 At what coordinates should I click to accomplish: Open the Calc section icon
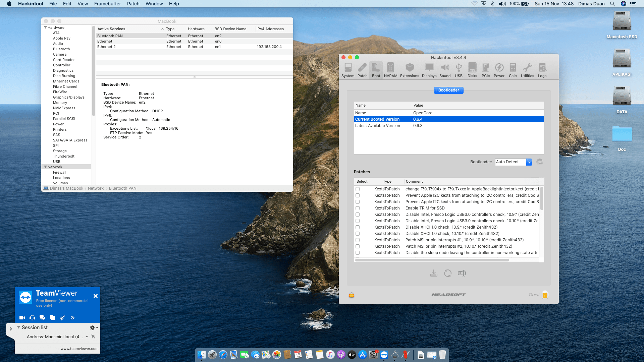(x=513, y=70)
